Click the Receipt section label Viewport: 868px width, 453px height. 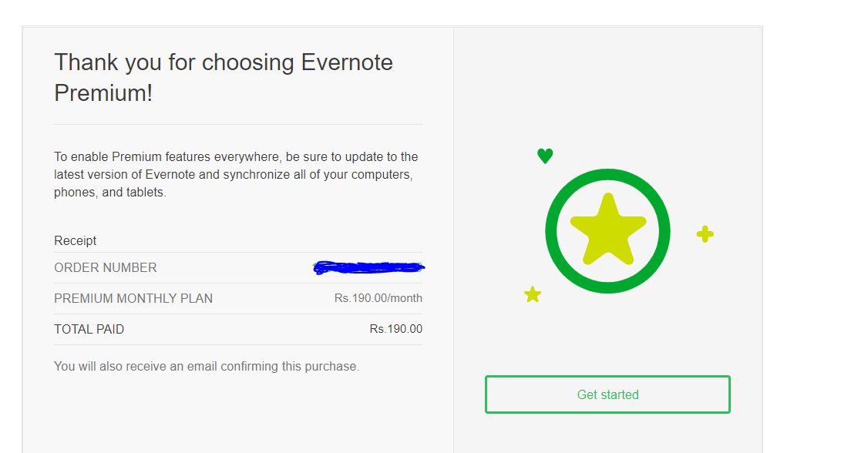coord(76,240)
